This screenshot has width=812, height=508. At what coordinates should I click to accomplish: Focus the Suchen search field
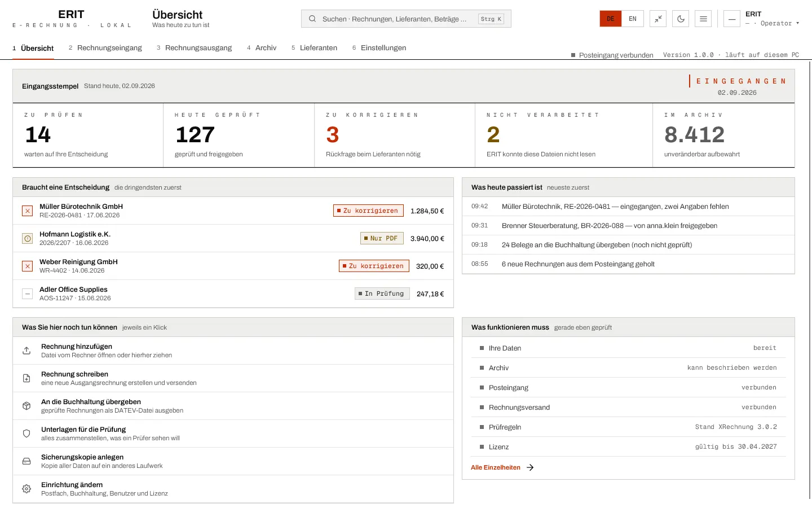point(406,19)
